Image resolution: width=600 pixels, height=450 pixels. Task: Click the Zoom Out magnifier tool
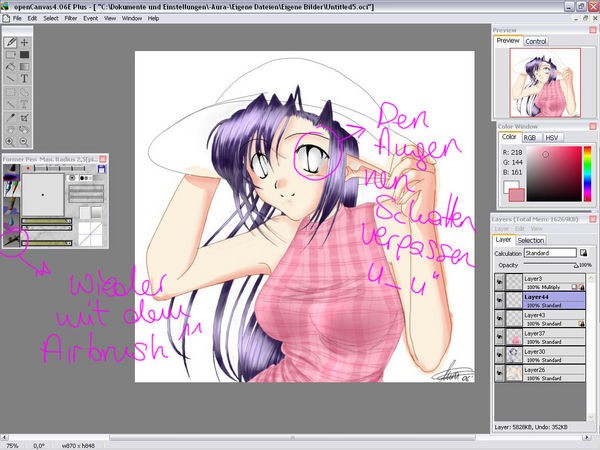coord(24,141)
